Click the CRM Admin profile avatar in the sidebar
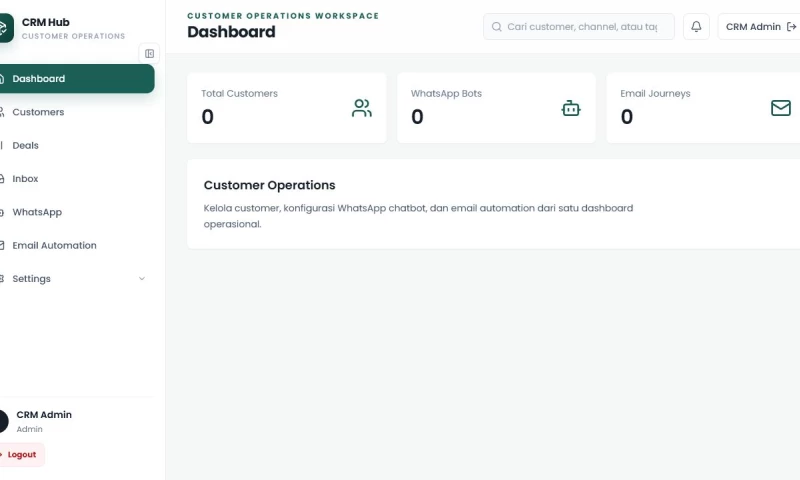Viewport: 800px width, 480px height. click(x=3, y=421)
